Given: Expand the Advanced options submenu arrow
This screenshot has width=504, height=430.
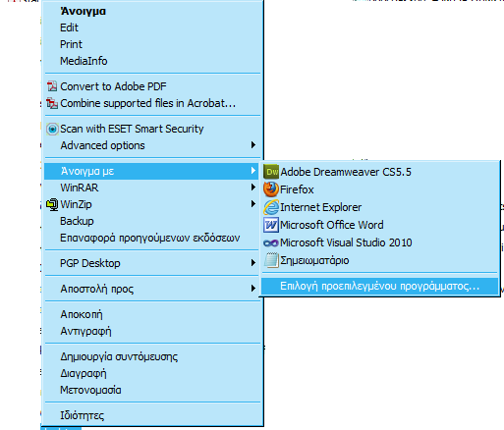Looking at the screenshot, I should pos(252,145).
